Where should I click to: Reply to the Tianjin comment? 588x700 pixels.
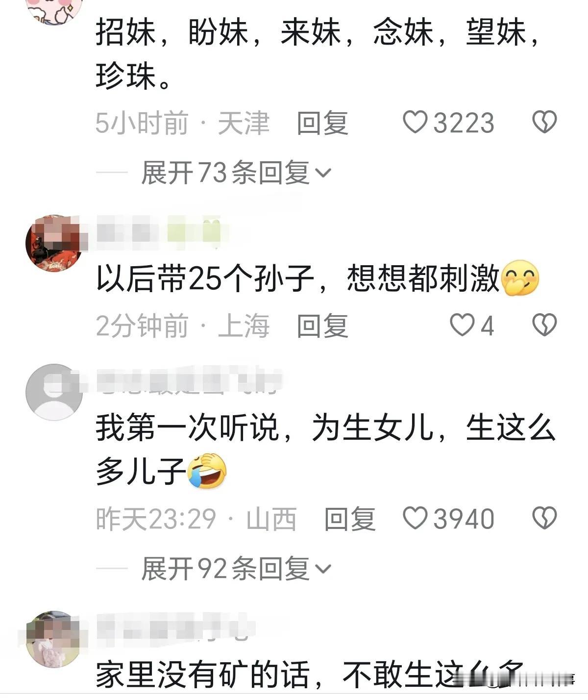pos(322,123)
